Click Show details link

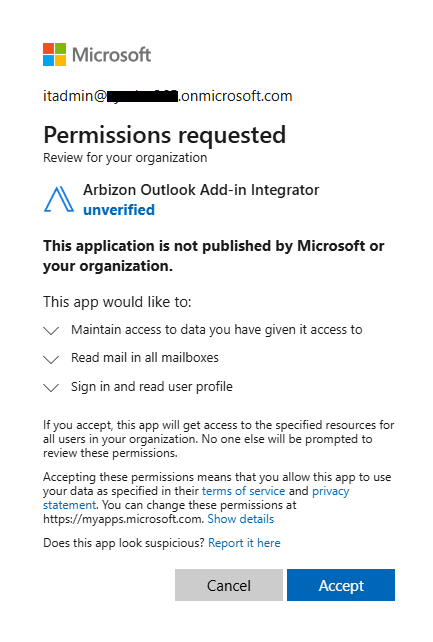(241, 519)
